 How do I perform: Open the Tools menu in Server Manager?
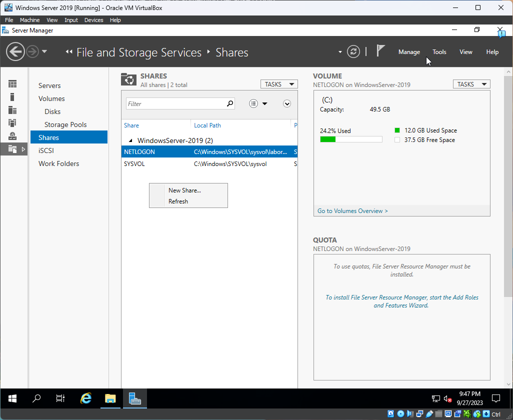439,52
